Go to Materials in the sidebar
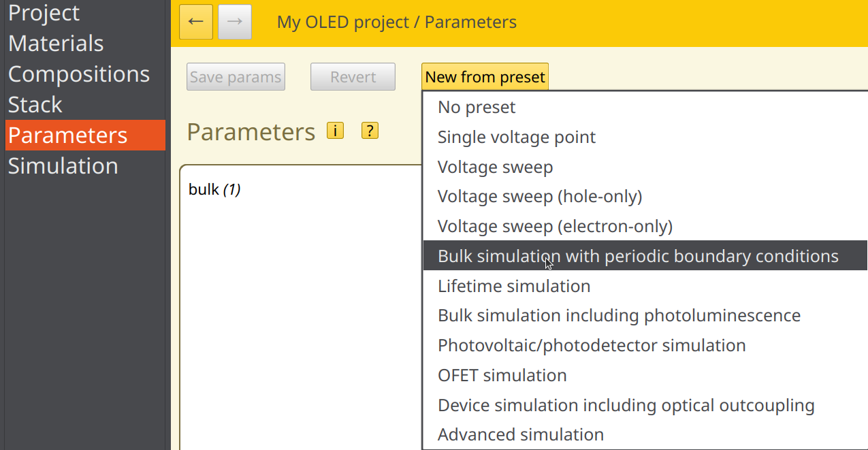The height and width of the screenshot is (450, 868). tap(56, 44)
